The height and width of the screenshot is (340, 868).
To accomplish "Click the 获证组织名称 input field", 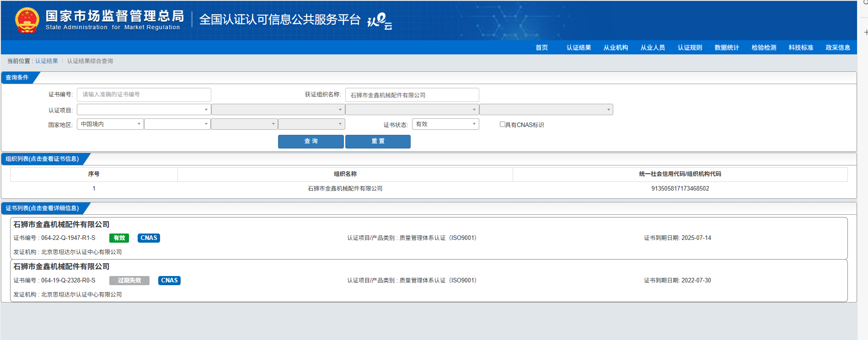I will point(412,95).
